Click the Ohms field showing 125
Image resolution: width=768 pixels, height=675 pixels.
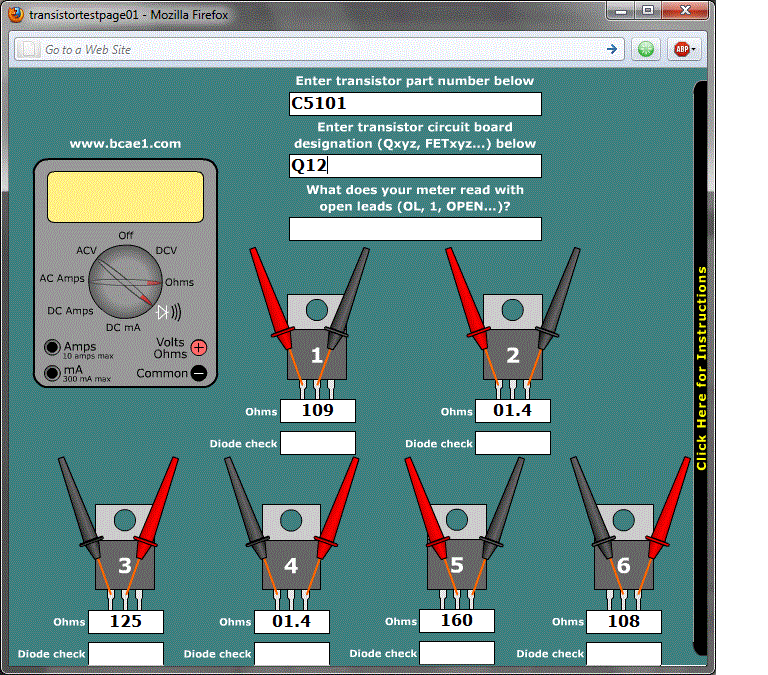tap(126, 622)
